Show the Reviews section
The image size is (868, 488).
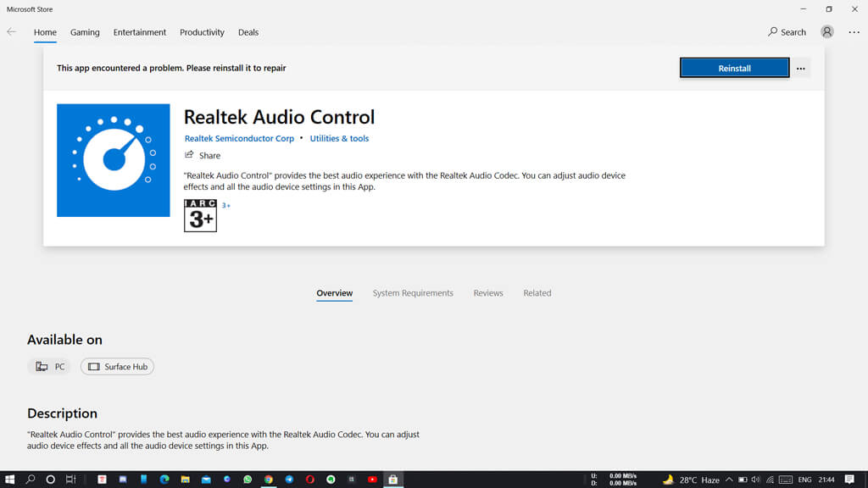(x=488, y=293)
